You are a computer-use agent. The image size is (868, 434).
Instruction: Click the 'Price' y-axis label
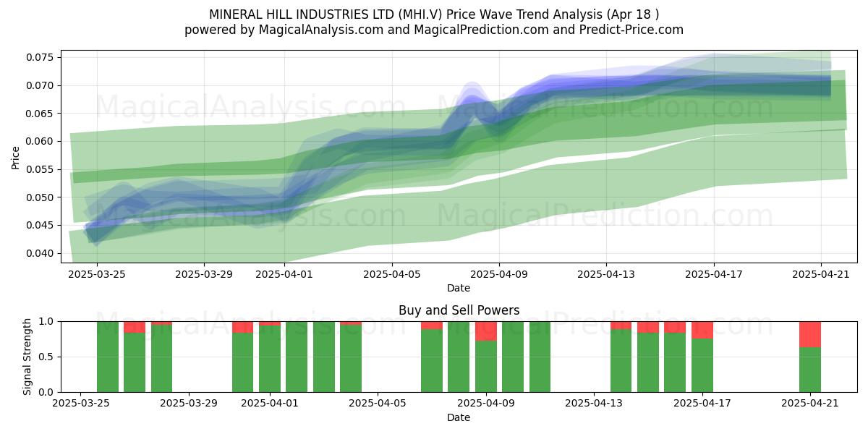[x=16, y=157]
